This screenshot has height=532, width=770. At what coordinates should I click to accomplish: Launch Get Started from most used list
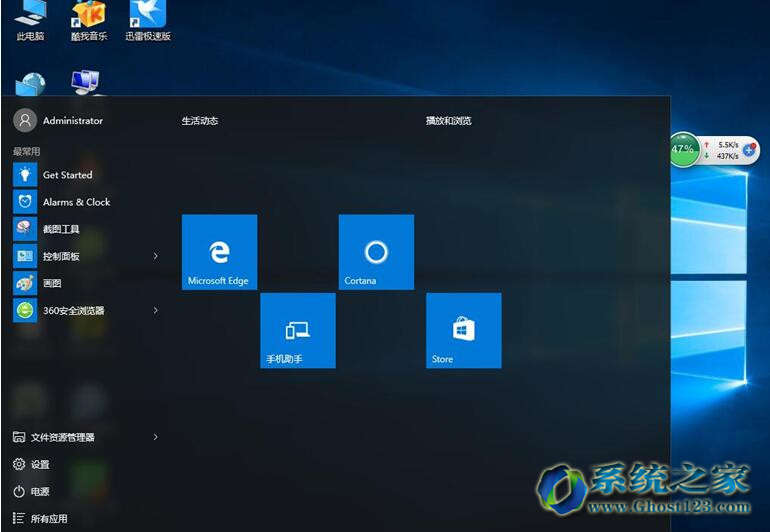click(x=67, y=175)
